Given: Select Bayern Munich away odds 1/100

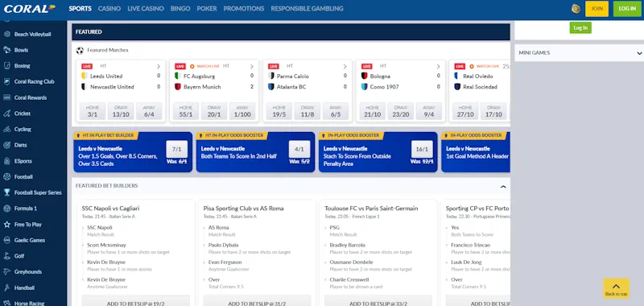Looking at the screenshot, I should coord(242,111).
